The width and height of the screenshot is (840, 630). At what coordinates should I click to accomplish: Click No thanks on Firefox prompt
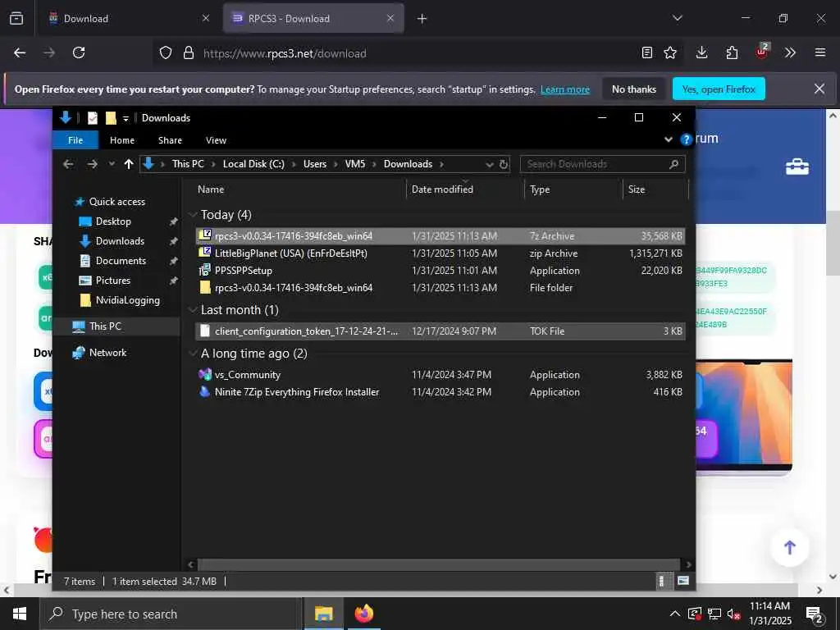[x=634, y=89]
